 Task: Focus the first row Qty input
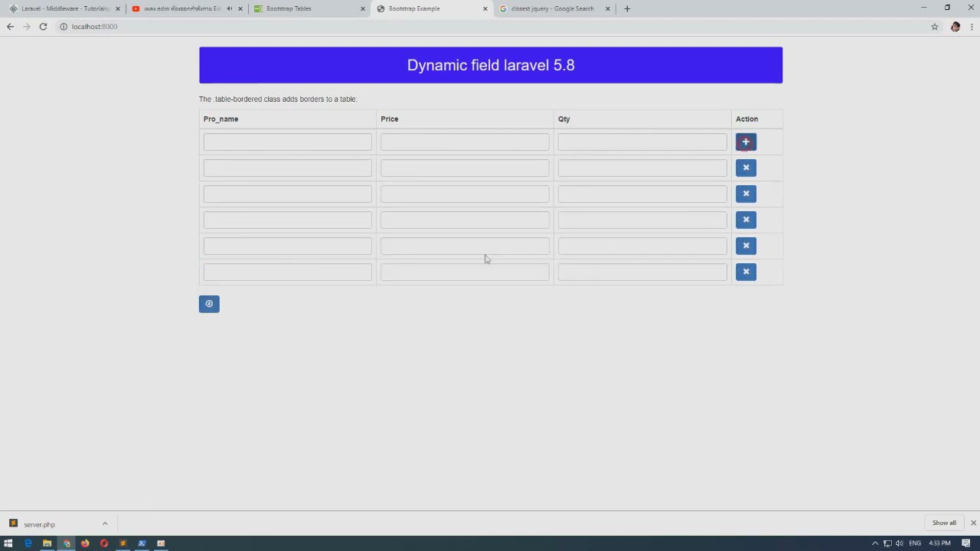pos(642,142)
